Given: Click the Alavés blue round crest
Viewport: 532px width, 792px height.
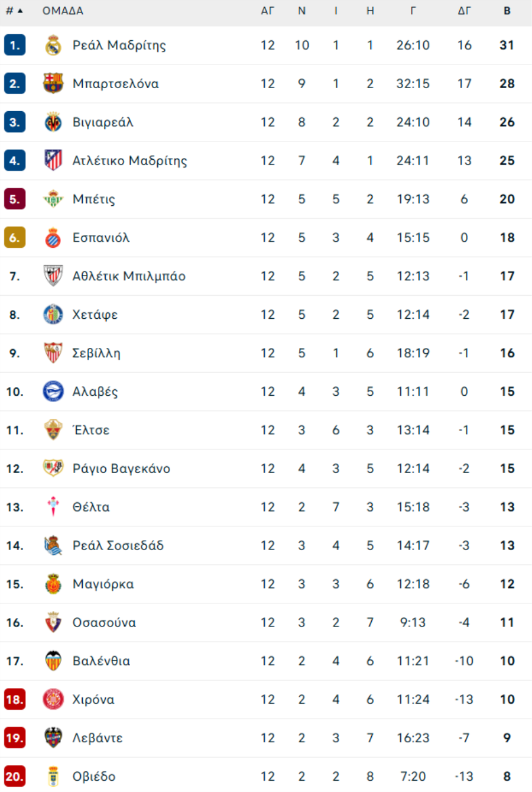Looking at the screenshot, I should (x=53, y=392).
